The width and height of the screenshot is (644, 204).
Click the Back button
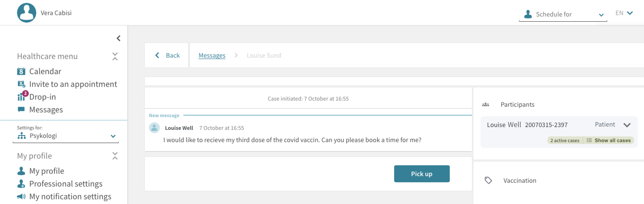(x=166, y=55)
